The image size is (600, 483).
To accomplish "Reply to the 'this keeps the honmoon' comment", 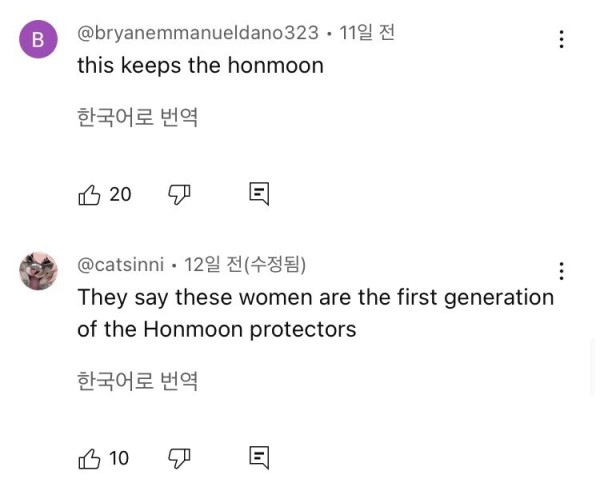I will point(259,194).
